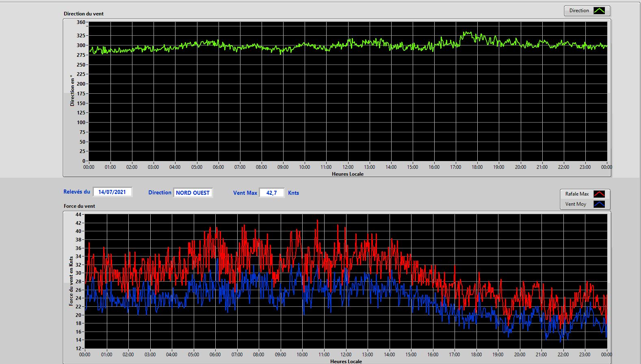Click the 44 value on force axis

[x=78, y=214]
